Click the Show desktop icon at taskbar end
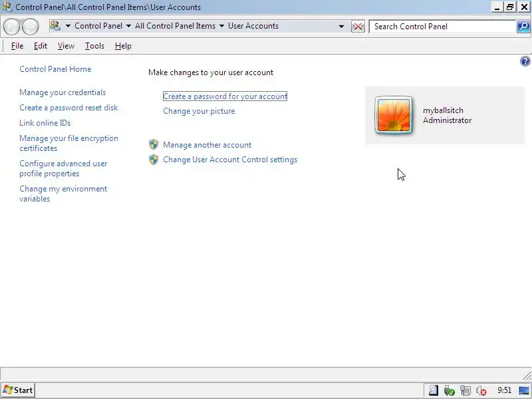Viewport: 532px width, 399px height. coord(524,390)
